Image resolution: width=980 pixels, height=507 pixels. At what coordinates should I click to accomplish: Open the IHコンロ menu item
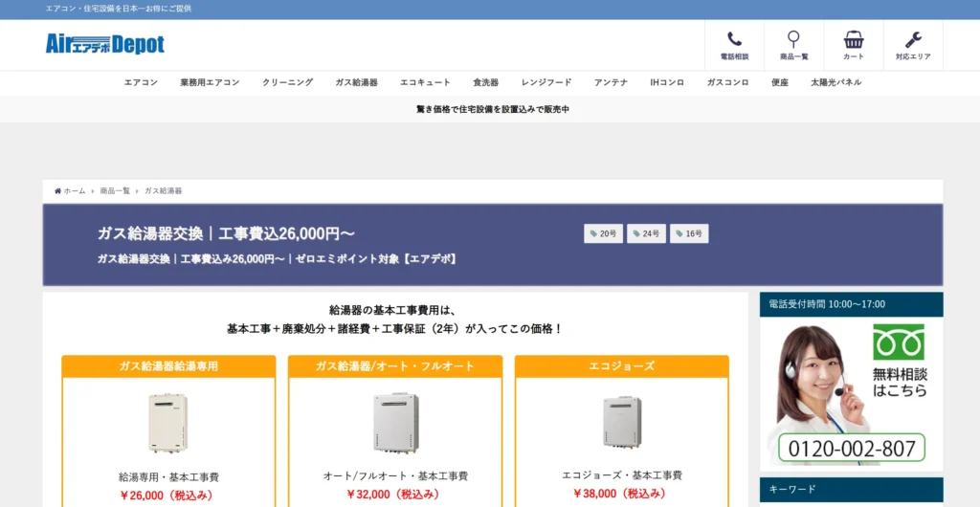pos(667,83)
